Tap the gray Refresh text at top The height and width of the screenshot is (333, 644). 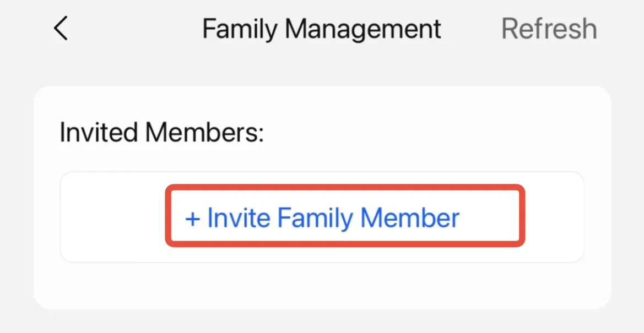tap(549, 29)
